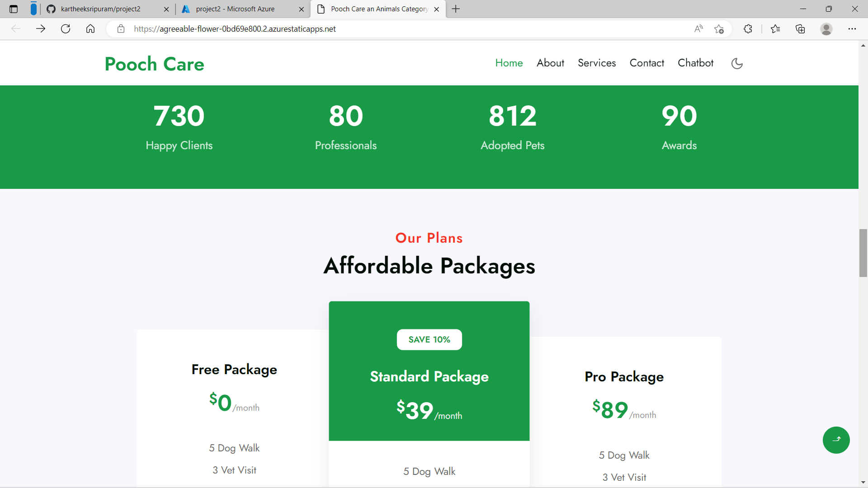Click the green scroll-to-top arrow button

point(836,440)
